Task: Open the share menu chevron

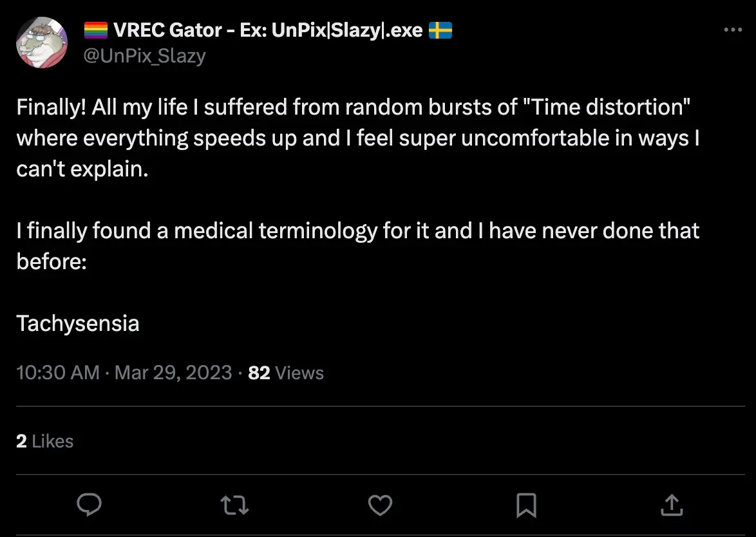Action: click(671, 505)
